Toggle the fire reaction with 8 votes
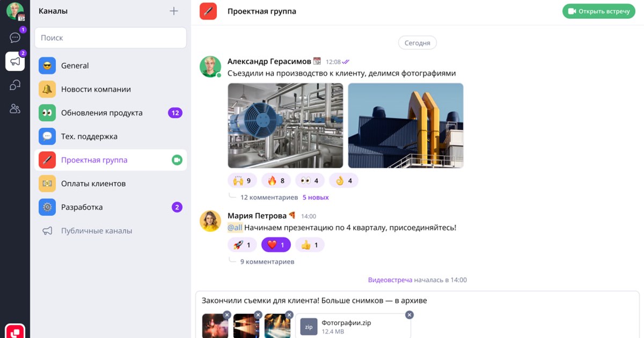 pyautogui.click(x=276, y=181)
